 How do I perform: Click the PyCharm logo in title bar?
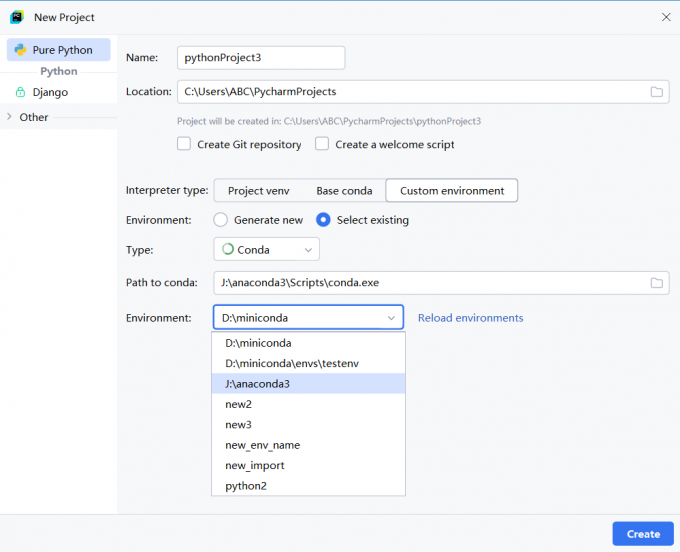click(17, 17)
